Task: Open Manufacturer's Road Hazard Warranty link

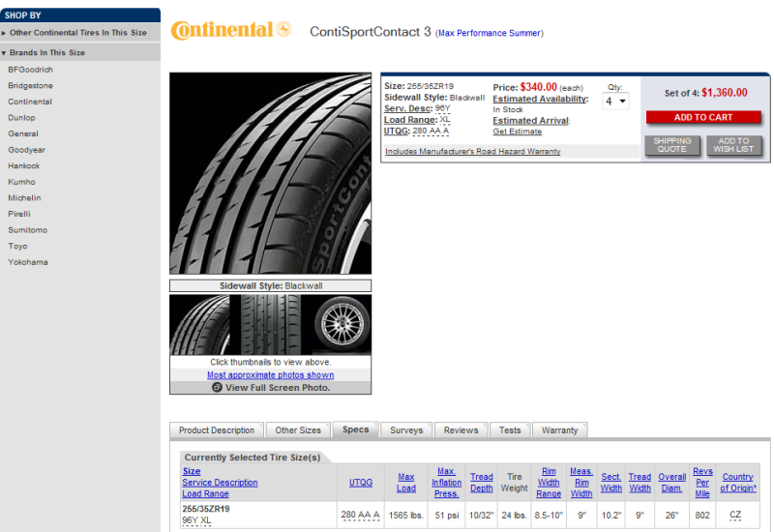Action: pyautogui.click(x=472, y=152)
